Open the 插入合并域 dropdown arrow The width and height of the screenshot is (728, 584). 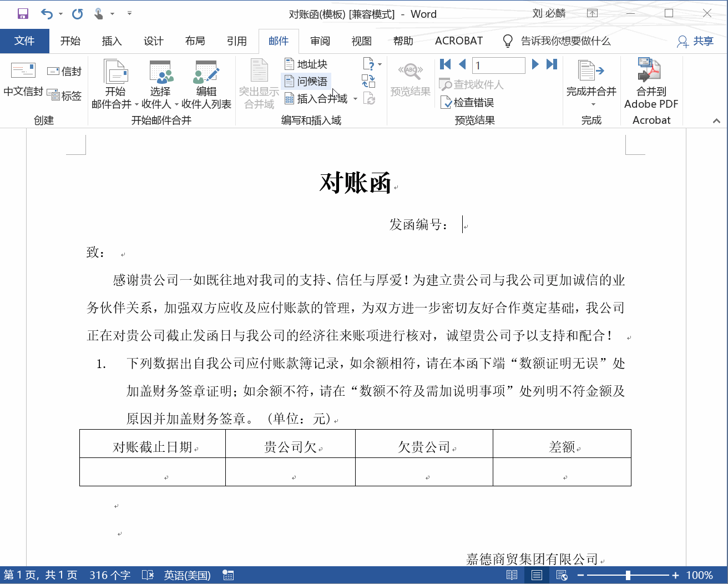[355, 98]
